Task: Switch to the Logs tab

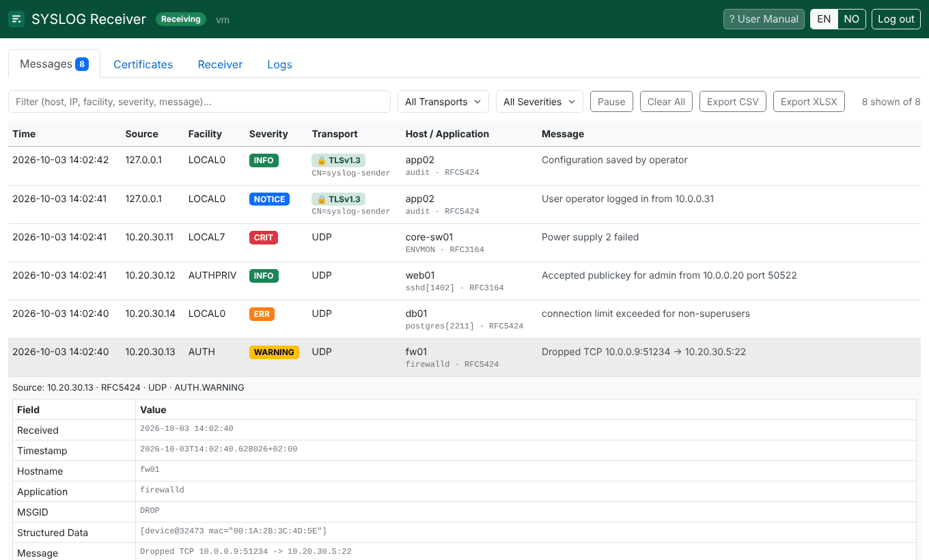Action: tap(279, 64)
